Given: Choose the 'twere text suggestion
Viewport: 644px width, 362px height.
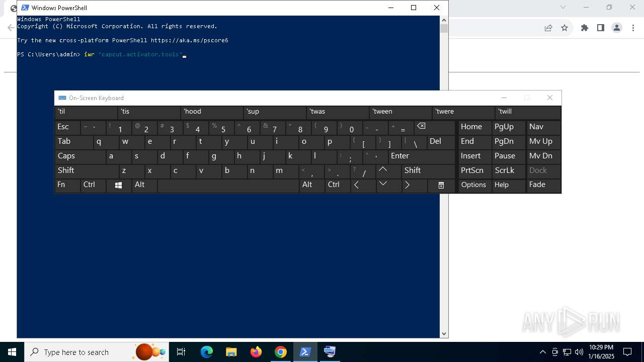Looking at the screenshot, I should [x=463, y=112].
